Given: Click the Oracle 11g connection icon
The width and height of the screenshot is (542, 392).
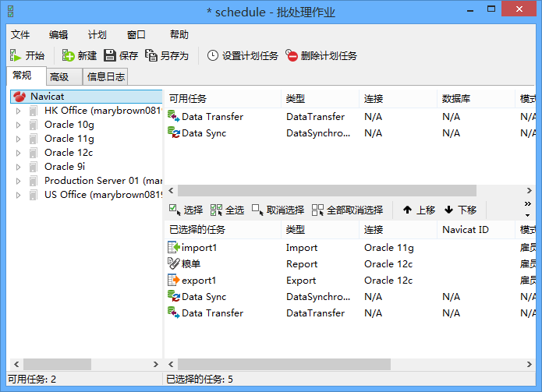Looking at the screenshot, I should (34, 139).
